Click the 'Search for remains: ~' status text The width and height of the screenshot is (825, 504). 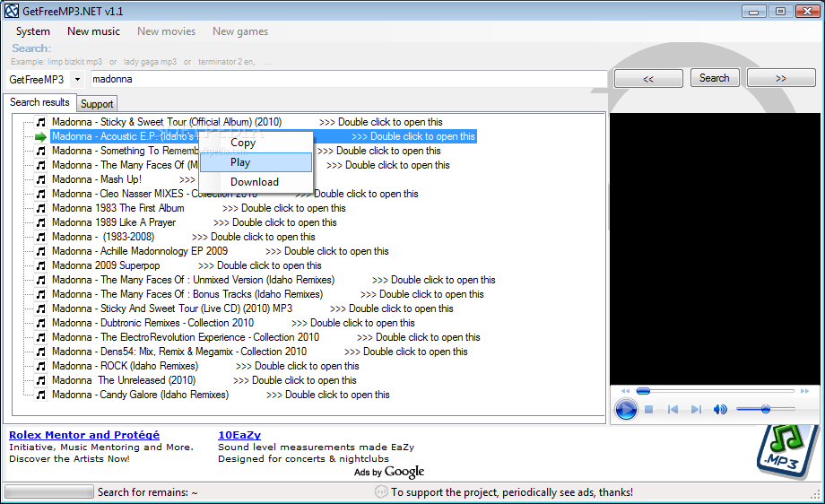point(148,492)
